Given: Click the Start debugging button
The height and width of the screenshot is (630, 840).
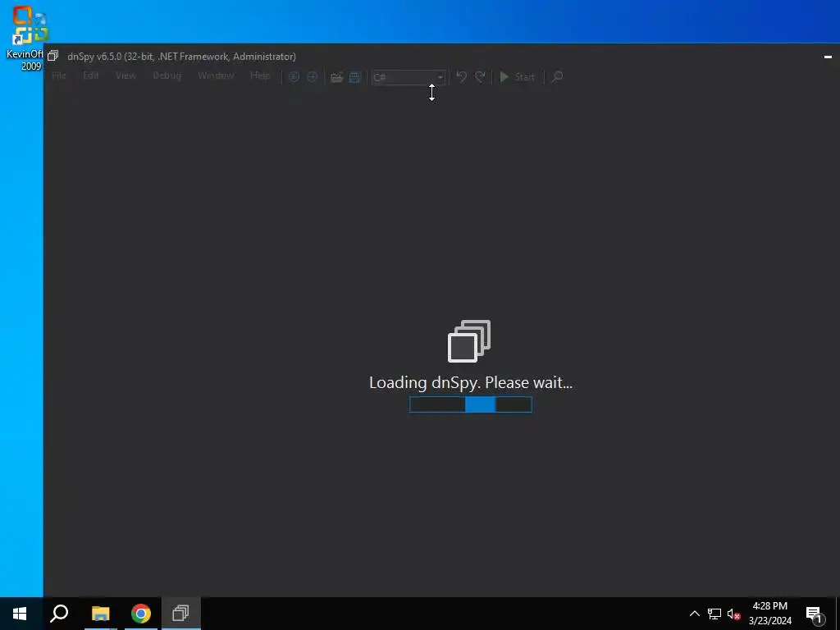Looking at the screenshot, I should [517, 77].
